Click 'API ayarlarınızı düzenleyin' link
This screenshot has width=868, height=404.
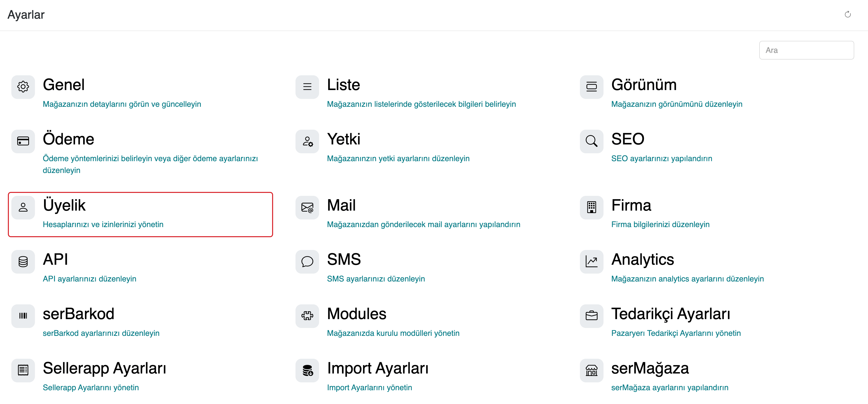click(89, 279)
